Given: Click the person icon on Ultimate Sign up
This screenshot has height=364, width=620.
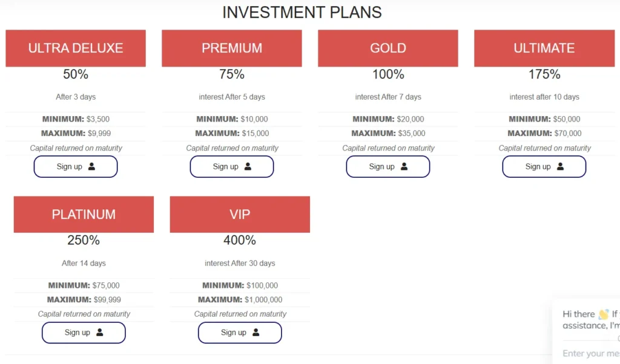Looking at the screenshot, I should tap(560, 167).
